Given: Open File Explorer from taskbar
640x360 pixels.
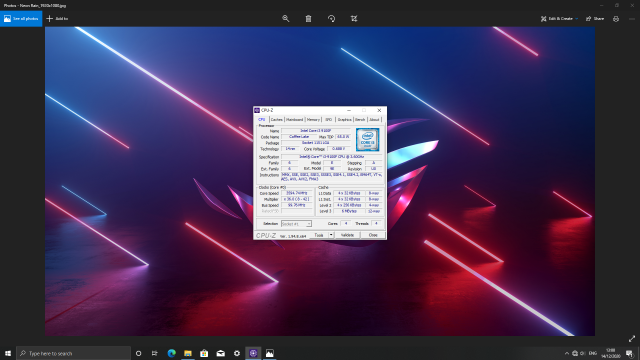Looking at the screenshot, I should pyautogui.click(x=188, y=353).
